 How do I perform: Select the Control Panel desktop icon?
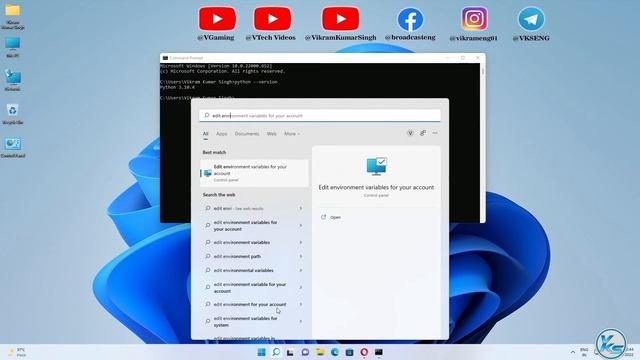(x=13, y=148)
